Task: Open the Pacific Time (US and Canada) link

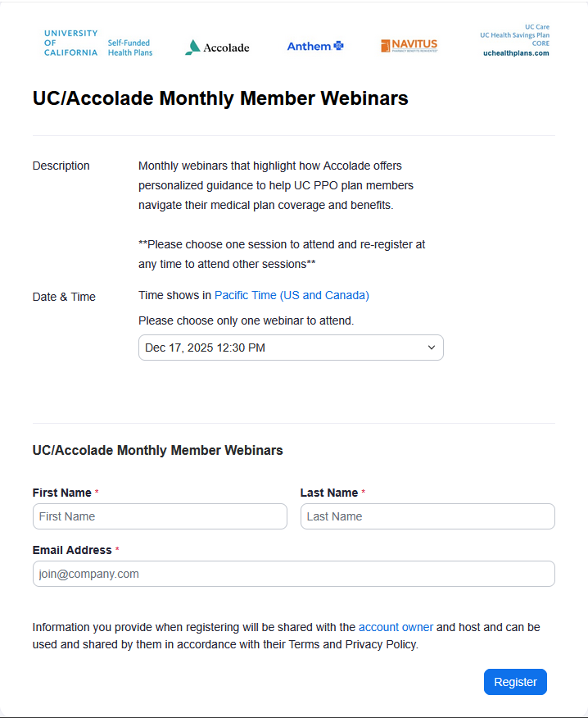Action: (x=292, y=295)
